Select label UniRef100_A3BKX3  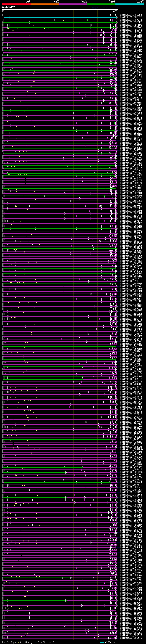(131, 394)
